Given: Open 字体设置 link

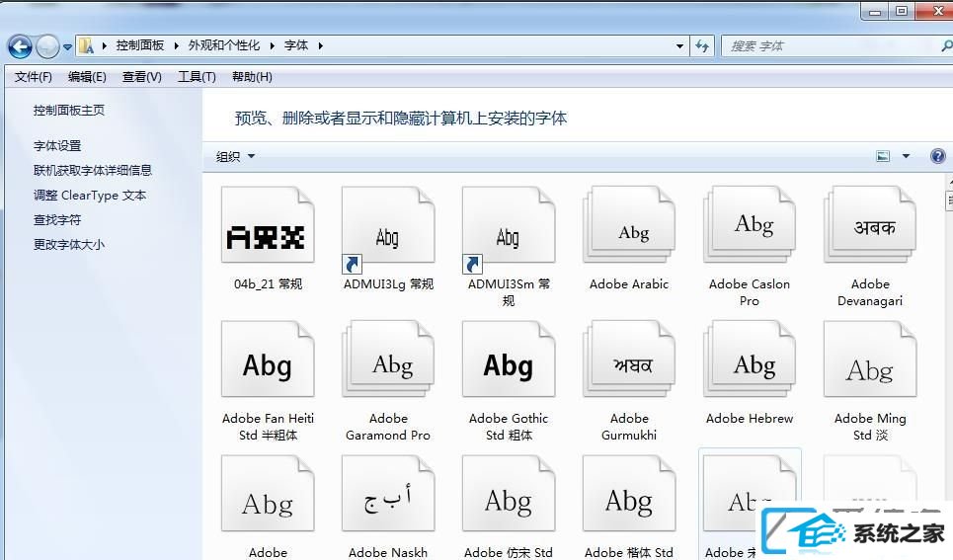Looking at the screenshot, I should (57, 146).
